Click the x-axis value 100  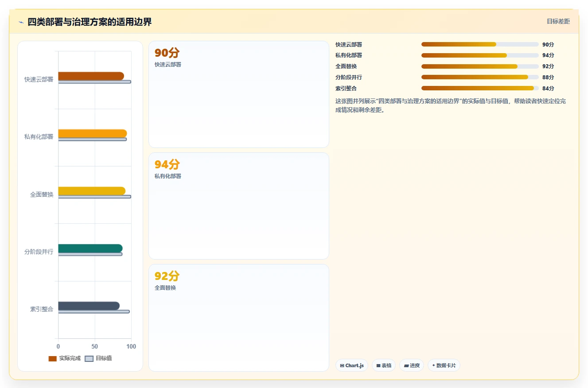coord(131,346)
